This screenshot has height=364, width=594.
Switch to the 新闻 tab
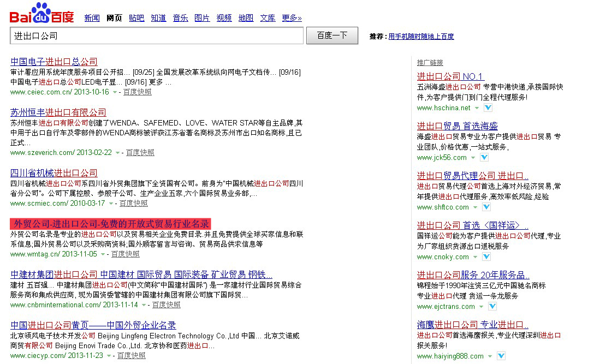pos(92,18)
